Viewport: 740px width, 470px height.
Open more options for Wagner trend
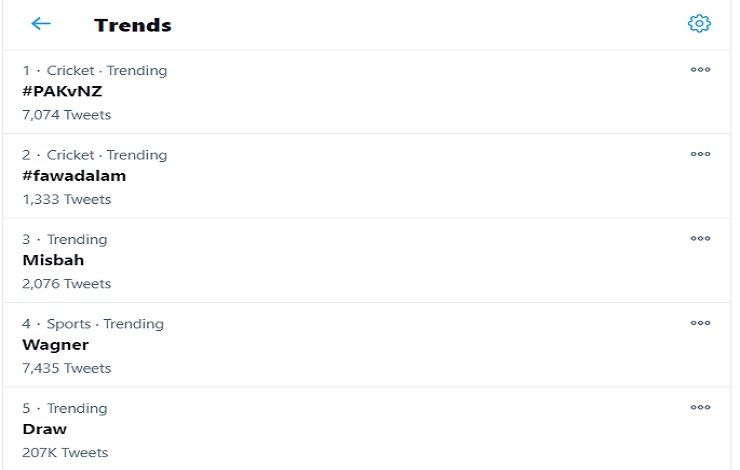[700, 323]
